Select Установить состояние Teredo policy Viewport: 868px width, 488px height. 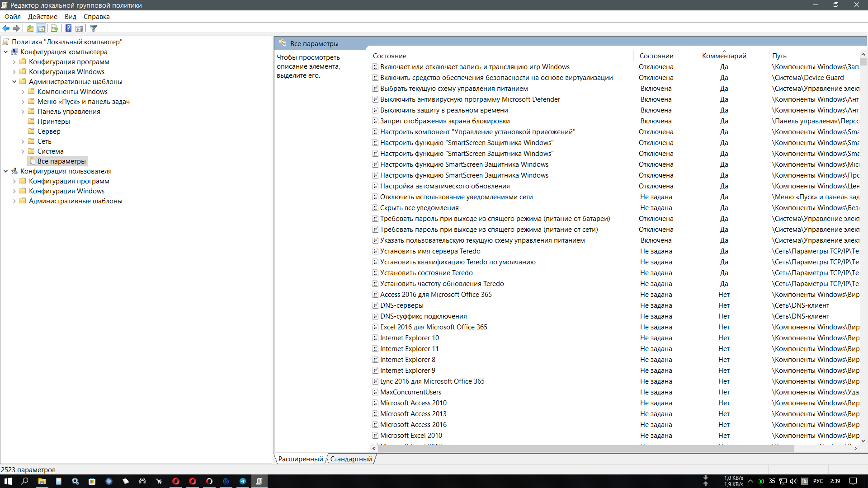click(426, 273)
